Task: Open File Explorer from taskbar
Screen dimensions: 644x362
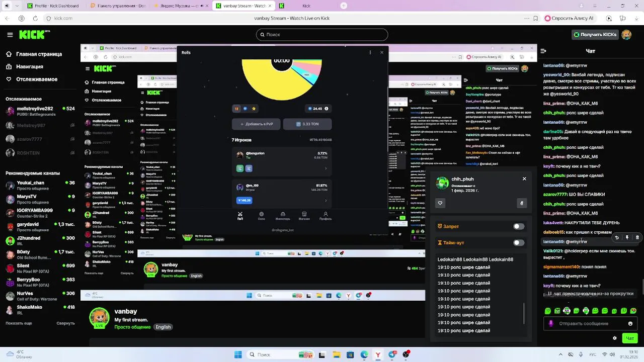Action: tap(336, 354)
